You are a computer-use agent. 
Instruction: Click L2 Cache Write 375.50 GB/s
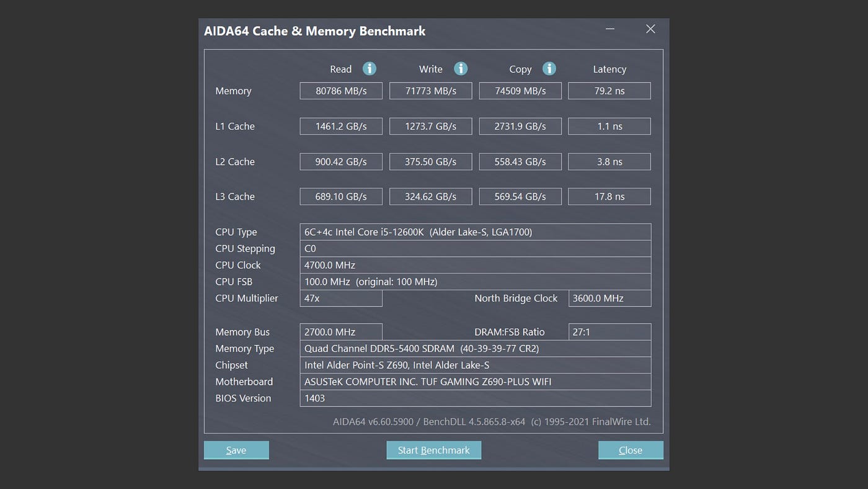pyautogui.click(x=431, y=161)
